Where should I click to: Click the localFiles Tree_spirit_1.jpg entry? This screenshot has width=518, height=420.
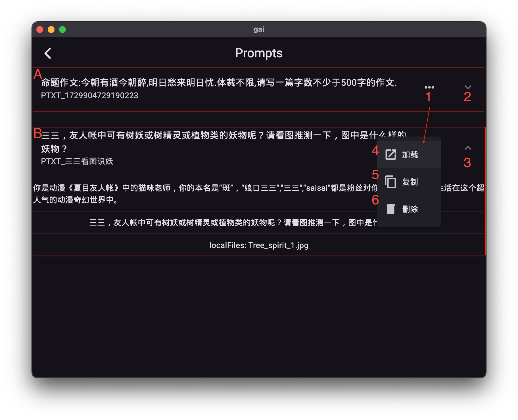point(259,245)
